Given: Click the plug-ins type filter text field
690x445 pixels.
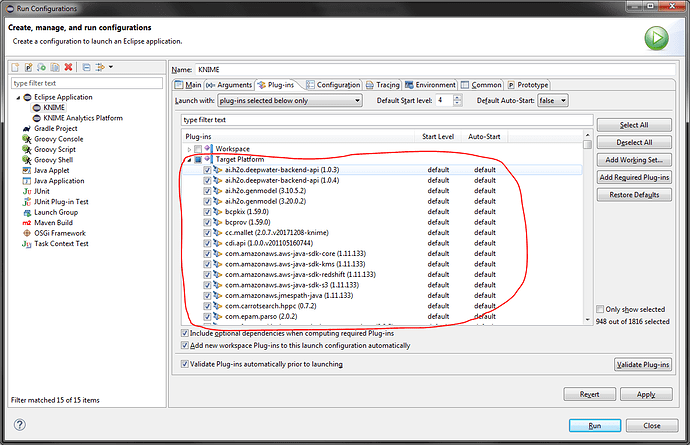Looking at the screenshot, I should [387, 120].
